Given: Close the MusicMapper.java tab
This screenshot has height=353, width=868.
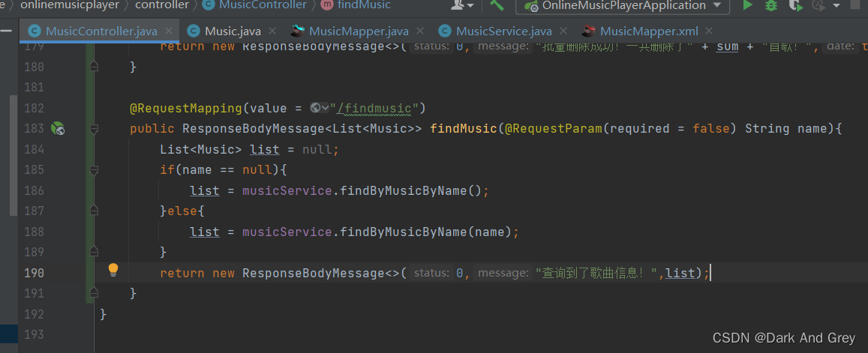Looking at the screenshot, I should 419,31.
